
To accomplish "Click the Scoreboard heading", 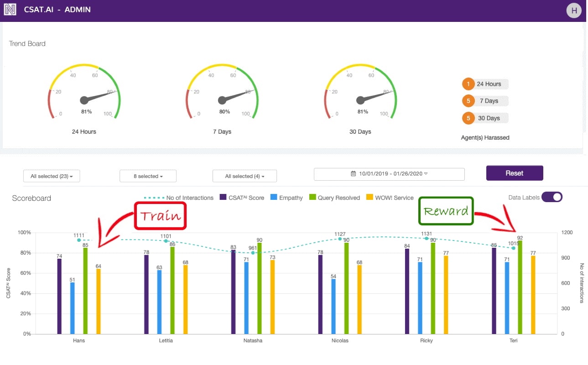I will [x=31, y=198].
